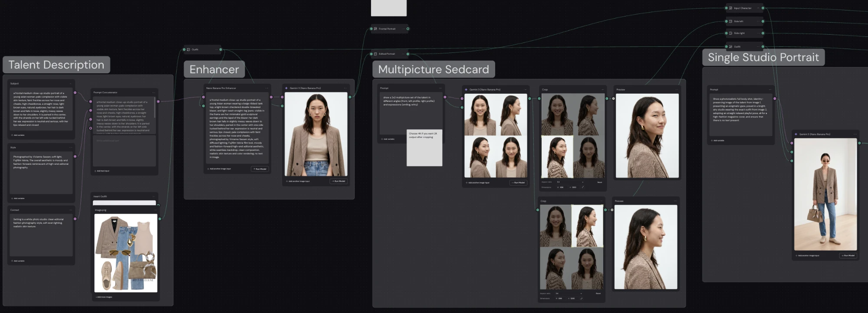Open the Prompt Concatenator node options menu
The height and width of the screenshot is (313, 868).
point(154,93)
